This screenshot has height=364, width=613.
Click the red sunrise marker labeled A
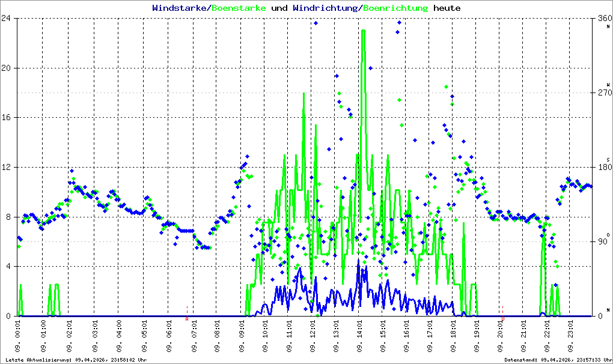[187, 319]
